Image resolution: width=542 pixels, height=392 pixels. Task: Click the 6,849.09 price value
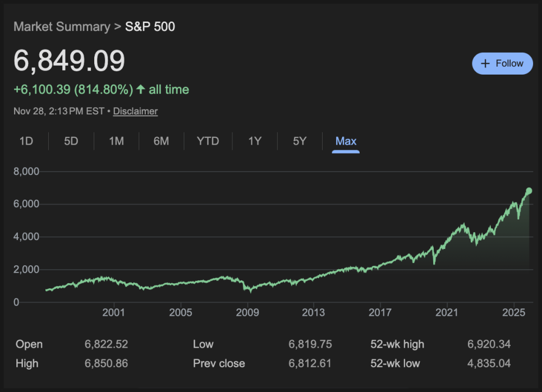(69, 61)
